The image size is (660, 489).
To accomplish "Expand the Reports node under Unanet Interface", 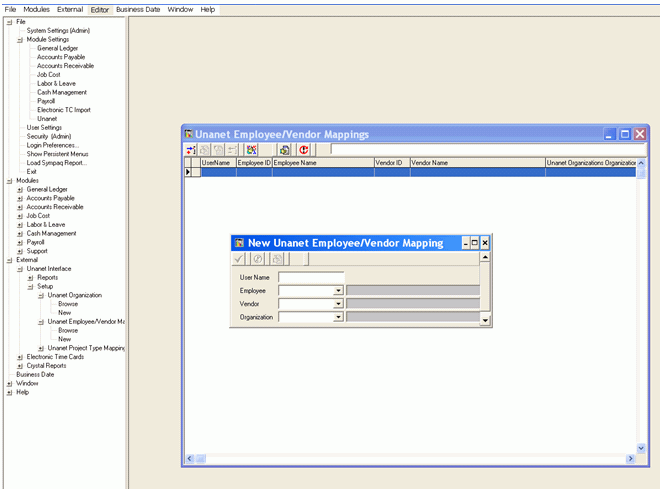I will coord(30,278).
